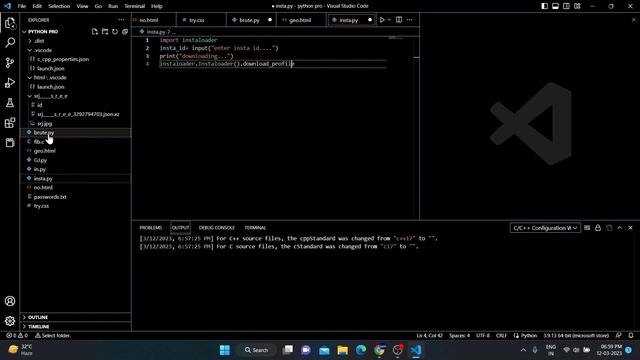Screen dimensions: 640x360
Task: Click Ln 4, Col 42 in status bar
Action: (x=430, y=336)
